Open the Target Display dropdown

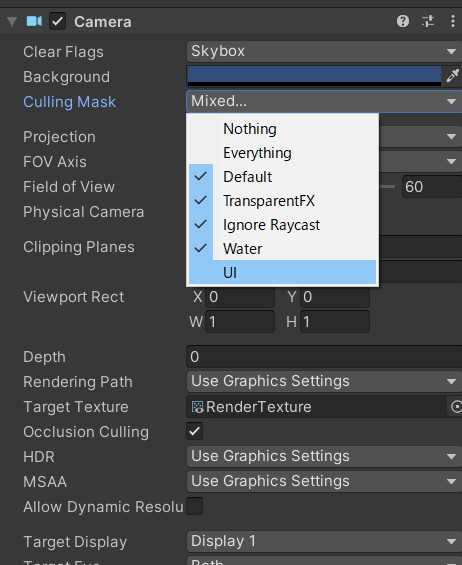324,541
